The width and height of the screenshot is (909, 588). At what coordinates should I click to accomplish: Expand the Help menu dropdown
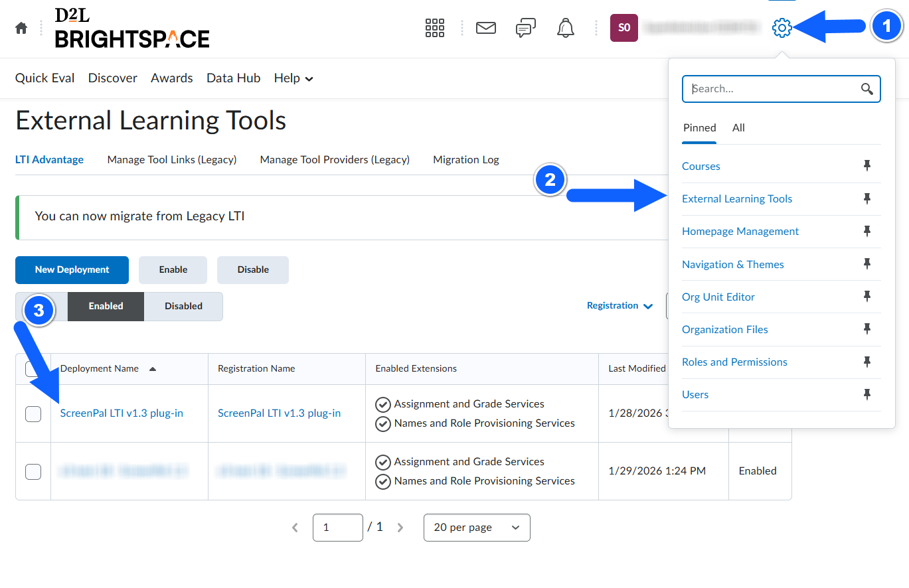[x=293, y=78]
